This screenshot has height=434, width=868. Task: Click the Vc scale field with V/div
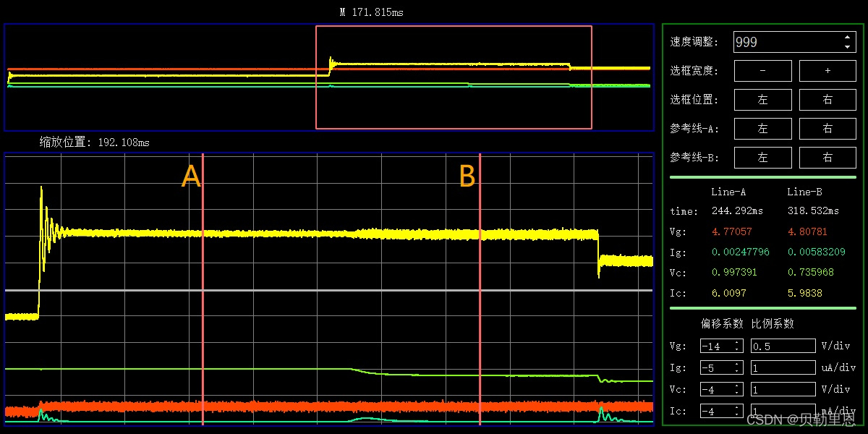pyautogui.click(x=783, y=389)
